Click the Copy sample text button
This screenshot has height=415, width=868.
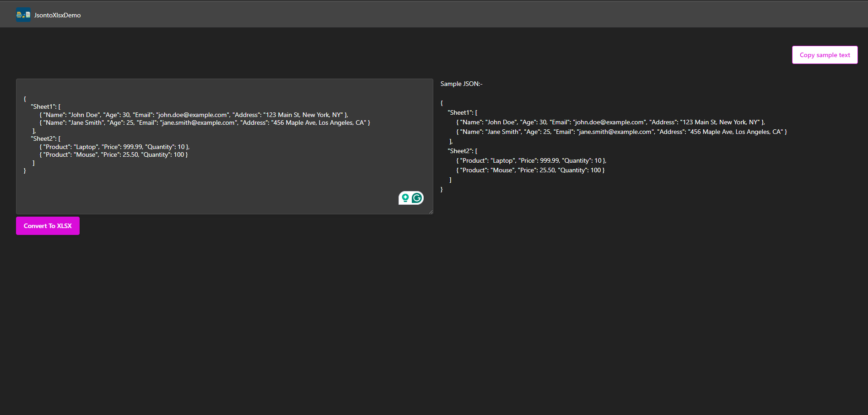(825, 55)
